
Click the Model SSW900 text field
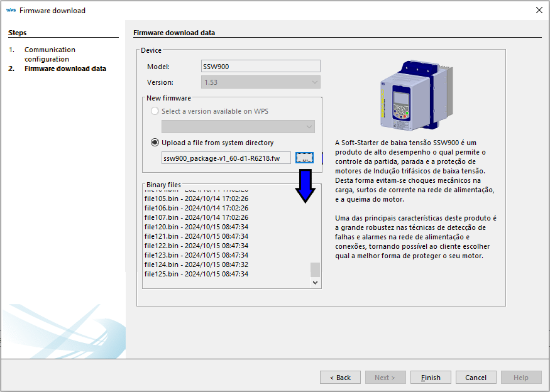260,67
